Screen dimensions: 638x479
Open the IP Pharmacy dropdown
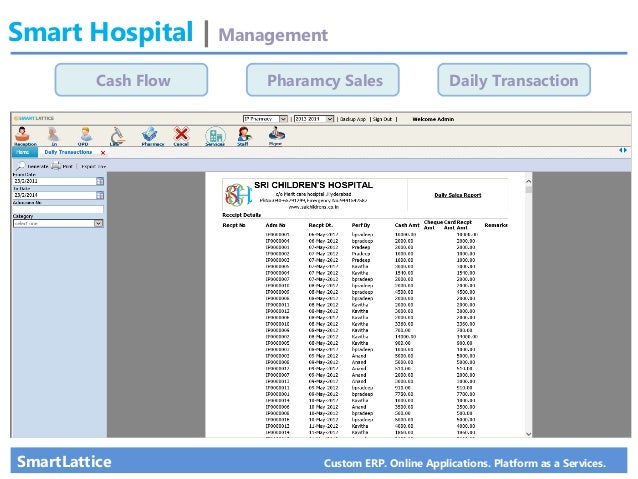(265, 119)
